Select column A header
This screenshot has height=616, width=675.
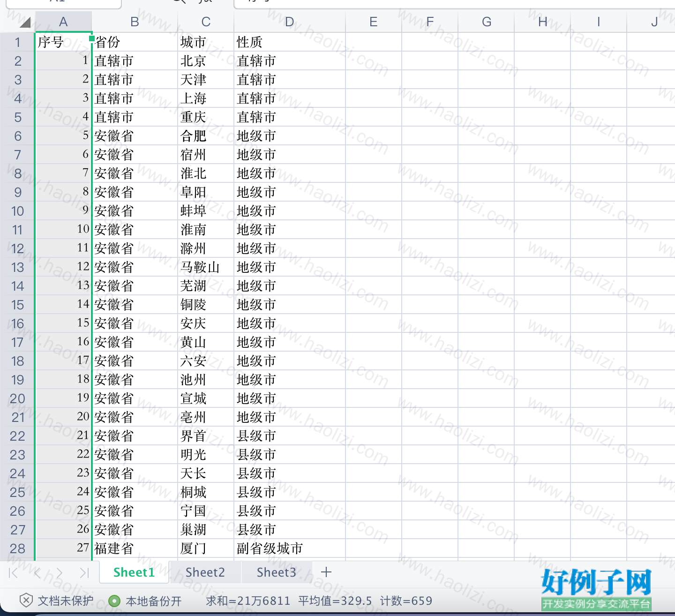pyautogui.click(x=63, y=22)
